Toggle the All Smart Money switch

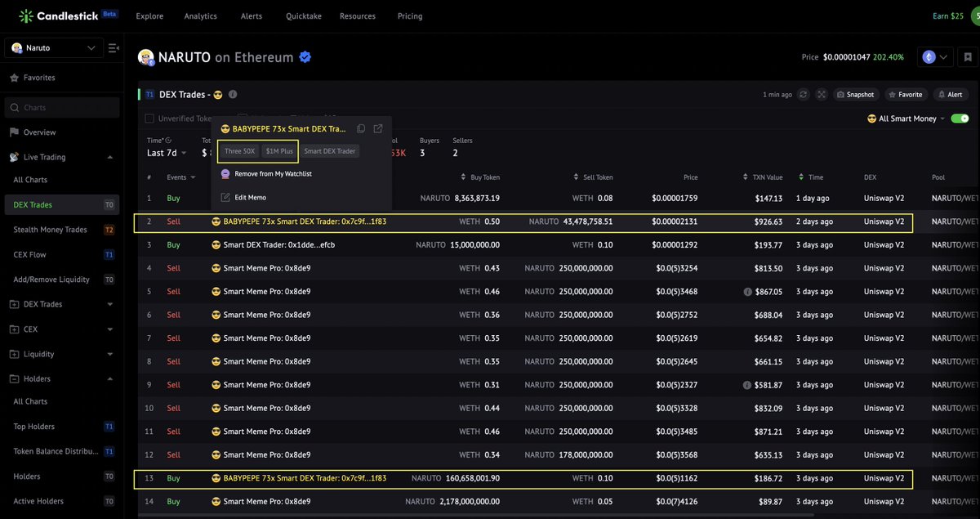[x=960, y=119]
